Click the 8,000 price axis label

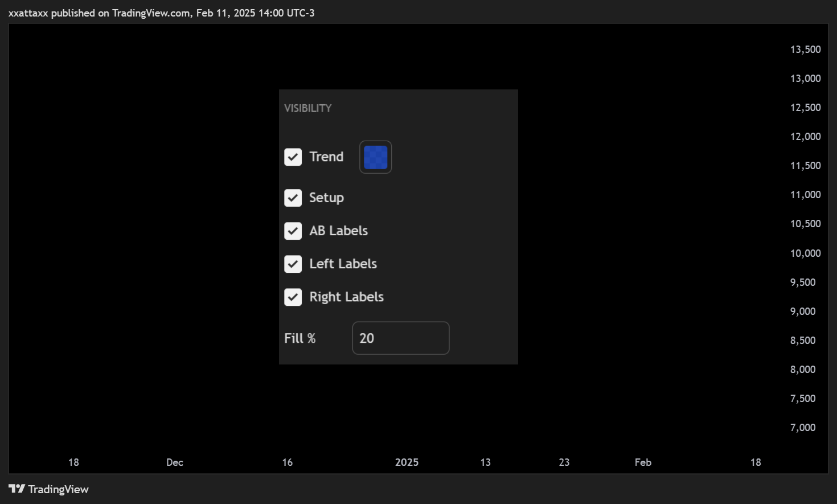(803, 370)
